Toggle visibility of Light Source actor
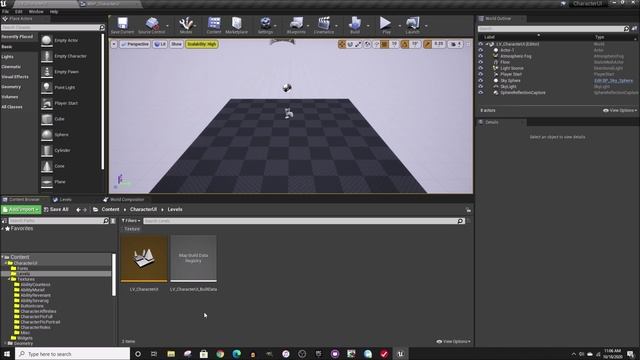 click(480, 68)
